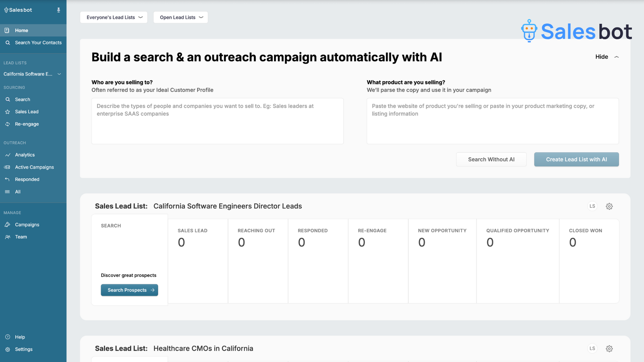
Task: Open Campaigns under Manage section
Action: (x=27, y=225)
